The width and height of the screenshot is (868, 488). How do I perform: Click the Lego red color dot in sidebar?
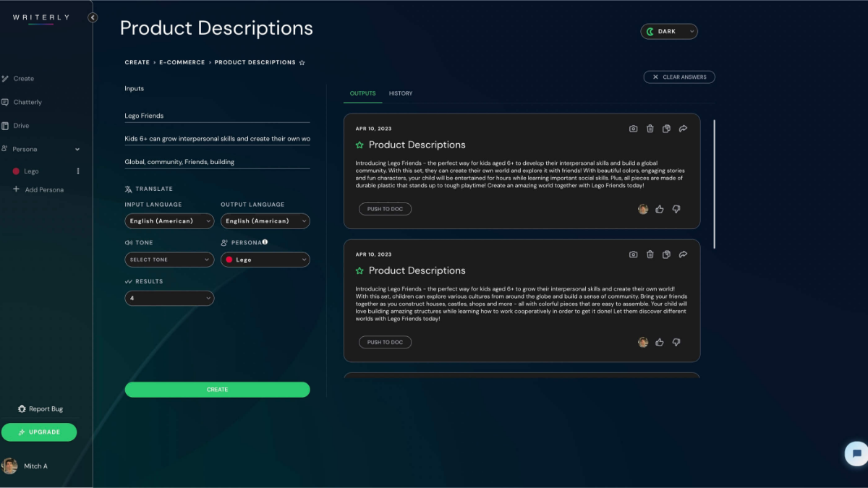[16, 171]
